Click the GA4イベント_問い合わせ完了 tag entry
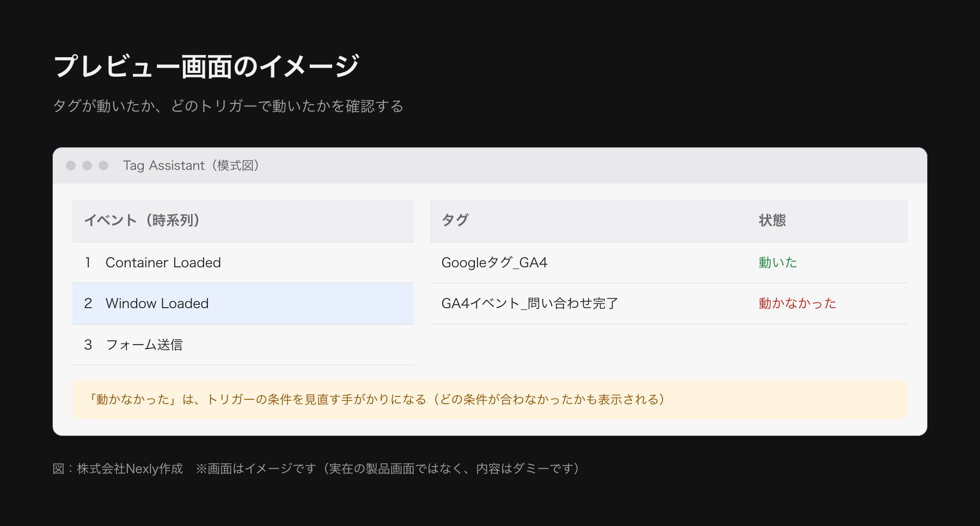Image resolution: width=980 pixels, height=526 pixels. pos(530,303)
